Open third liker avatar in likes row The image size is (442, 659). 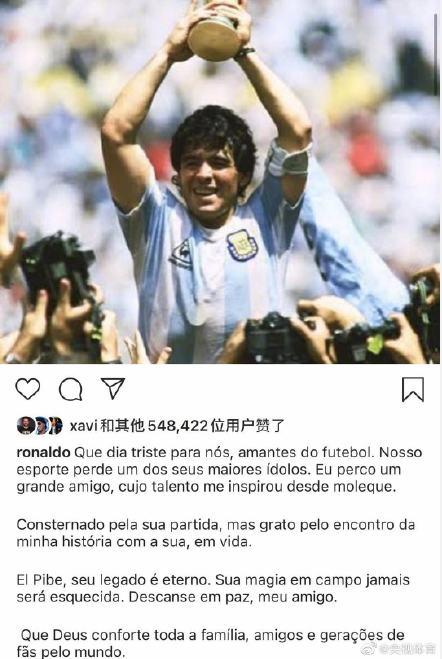point(55,426)
